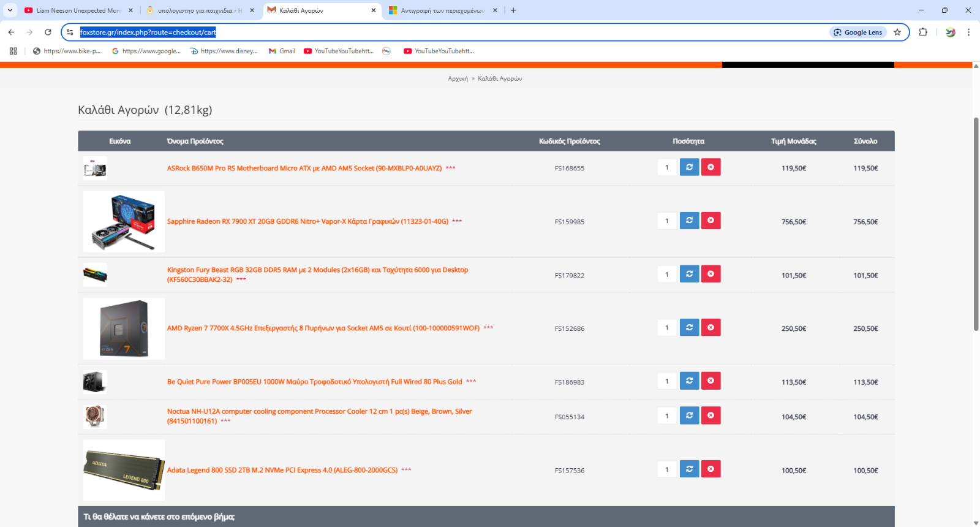Select the Καλάθι Αγορών tab
Viewport: 980px width, 527px height.
point(322,10)
